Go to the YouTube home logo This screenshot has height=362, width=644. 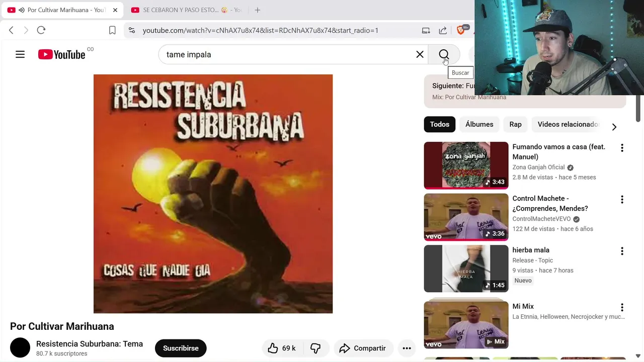(x=62, y=54)
